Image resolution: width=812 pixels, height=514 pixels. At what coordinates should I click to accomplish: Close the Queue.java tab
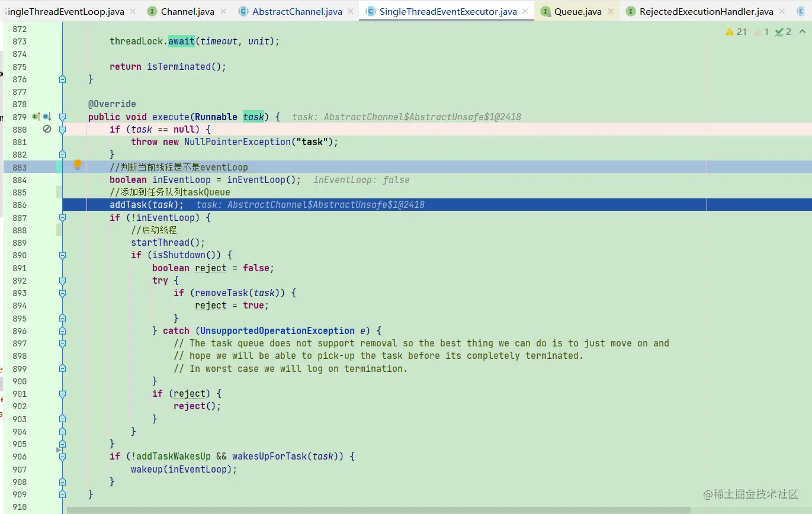(x=610, y=11)
